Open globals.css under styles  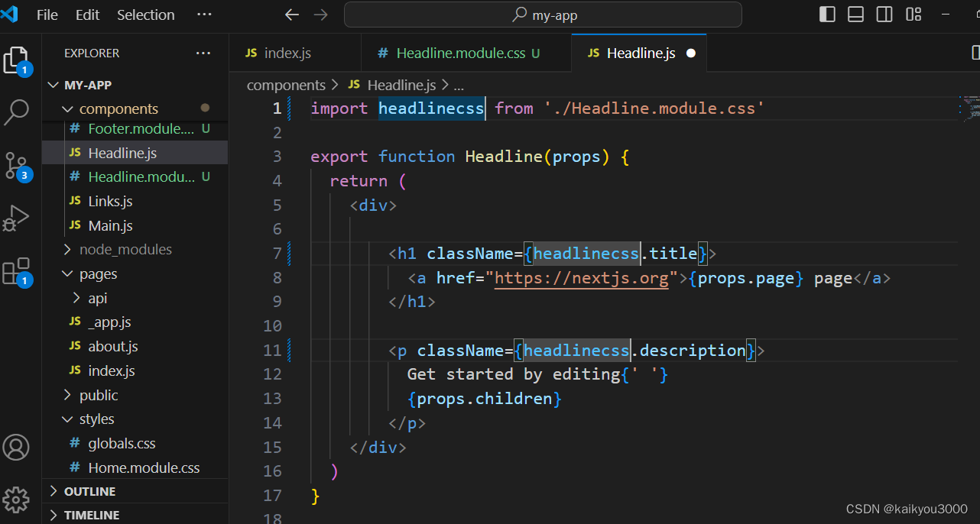tap(135, 443)
